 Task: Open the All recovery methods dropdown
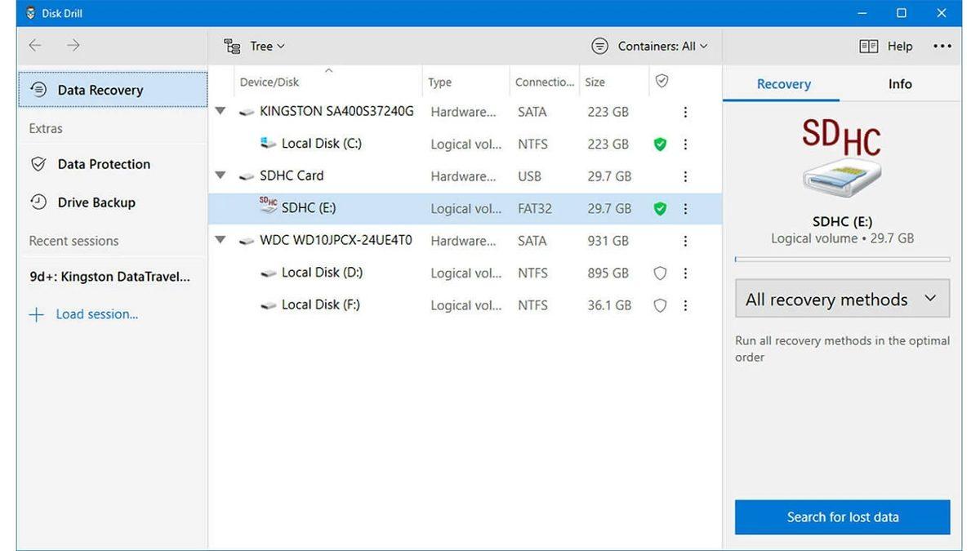click(x=842, y=300)
